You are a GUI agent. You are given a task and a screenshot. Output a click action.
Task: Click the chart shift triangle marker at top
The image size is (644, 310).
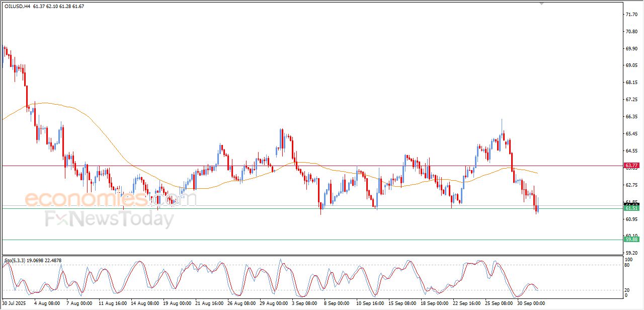point(541,3)
